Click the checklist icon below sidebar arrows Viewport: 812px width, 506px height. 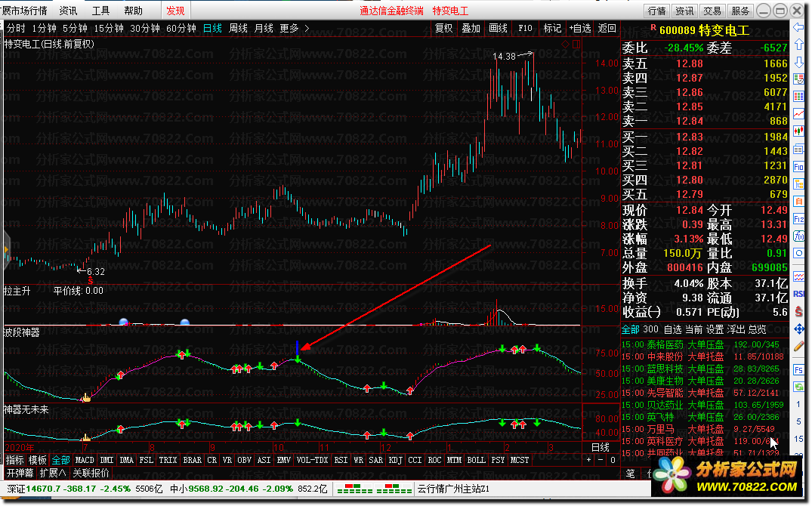798,79
